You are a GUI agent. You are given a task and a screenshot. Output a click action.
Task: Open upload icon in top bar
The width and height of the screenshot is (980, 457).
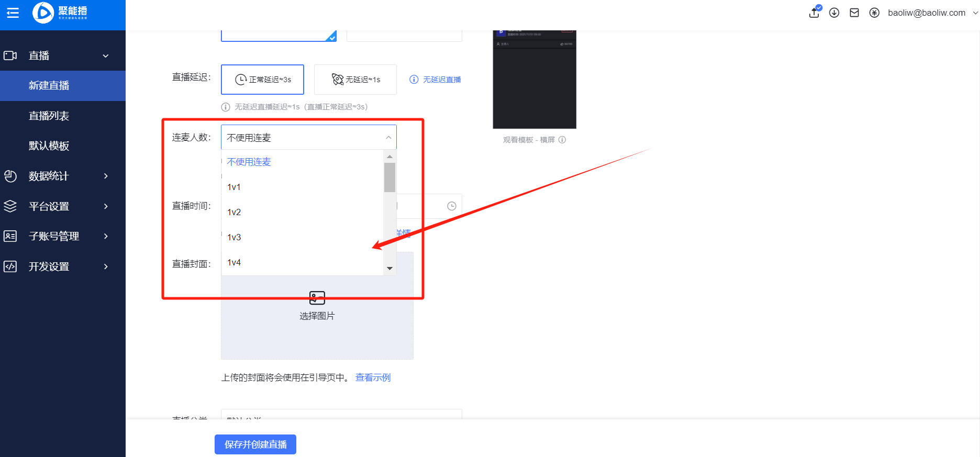[x=815, y=12]
